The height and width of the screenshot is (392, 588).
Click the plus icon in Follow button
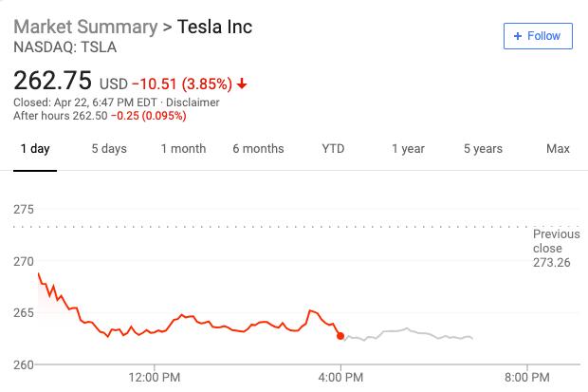point(518,36)
